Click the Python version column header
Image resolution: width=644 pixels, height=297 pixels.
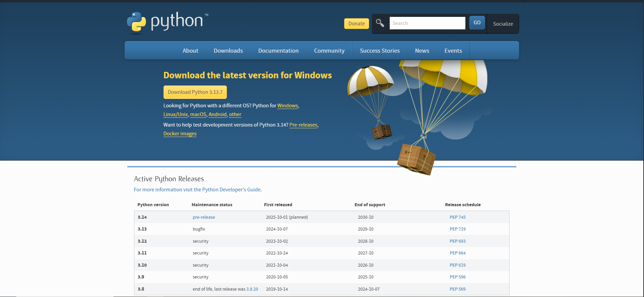(153, 205)
